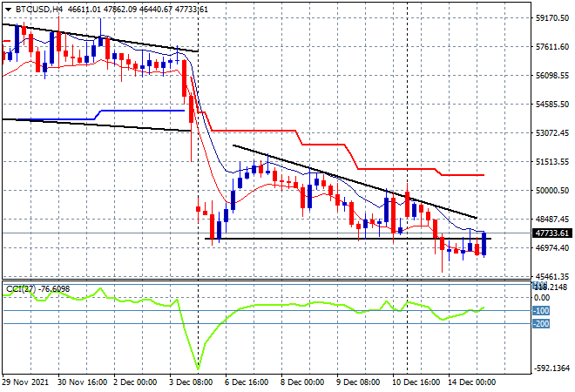Click the 59170.50 price scale value
The image size is (575, 392).
(x=552, y=18)
